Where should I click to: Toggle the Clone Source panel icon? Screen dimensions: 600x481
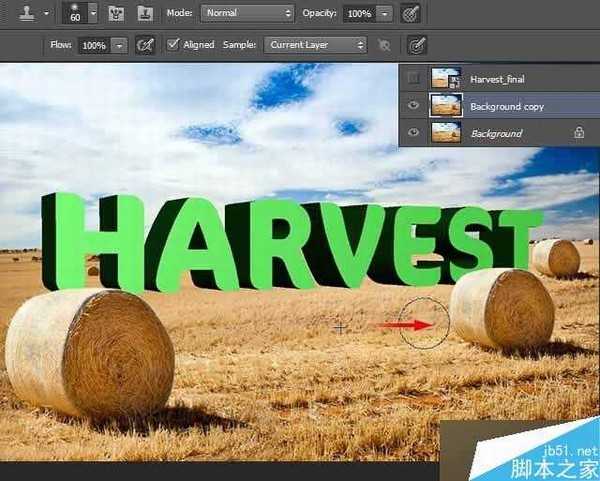[145, 14]
